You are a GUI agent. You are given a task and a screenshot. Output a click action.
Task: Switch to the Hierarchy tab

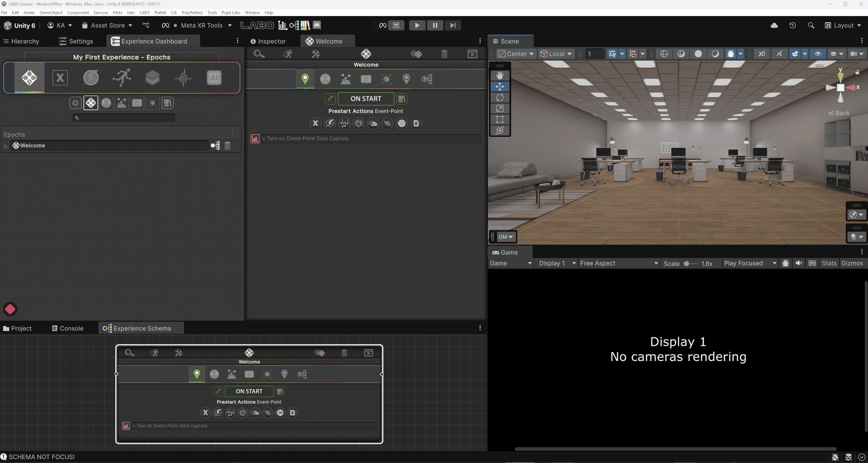coord(22,41)
